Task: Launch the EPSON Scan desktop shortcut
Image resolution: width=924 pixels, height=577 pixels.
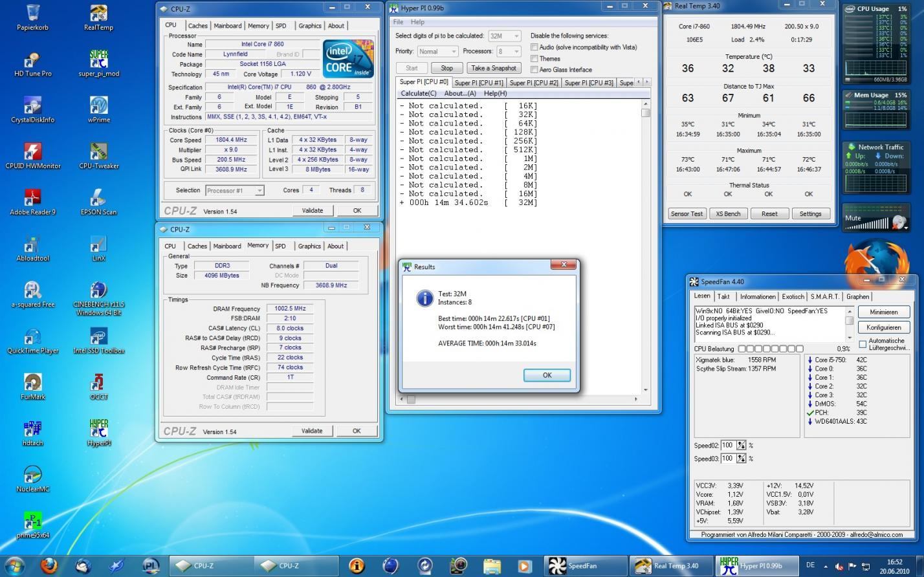Action: click(x=98, y=202)
